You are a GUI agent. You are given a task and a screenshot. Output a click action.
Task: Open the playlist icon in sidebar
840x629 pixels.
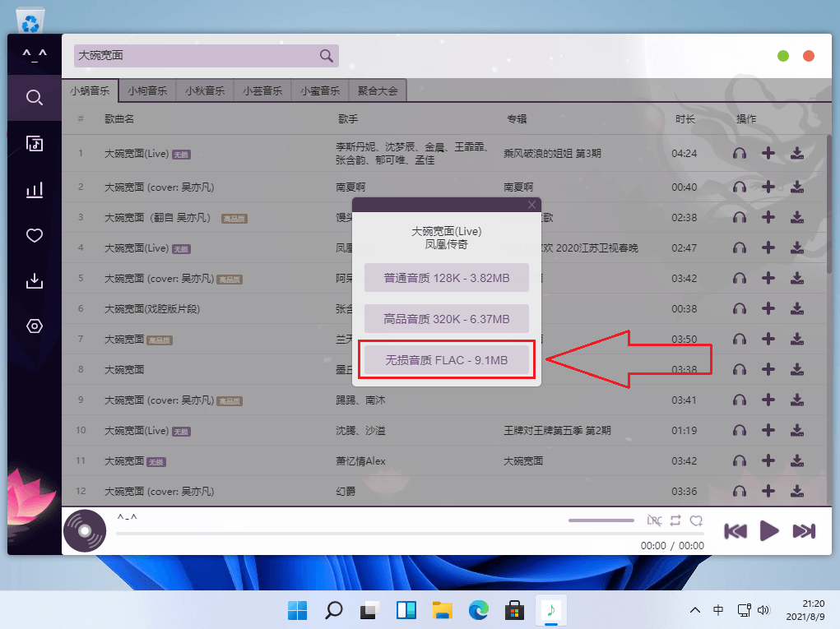35,143
